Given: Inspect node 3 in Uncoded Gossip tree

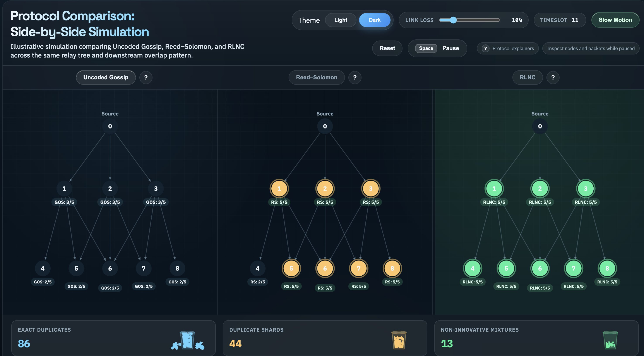Looking at the screenshot, I should tap(156, 188).
